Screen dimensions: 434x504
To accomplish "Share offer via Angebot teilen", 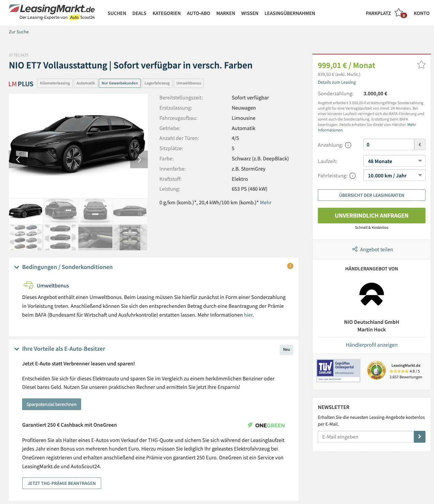I will [372, 249].
